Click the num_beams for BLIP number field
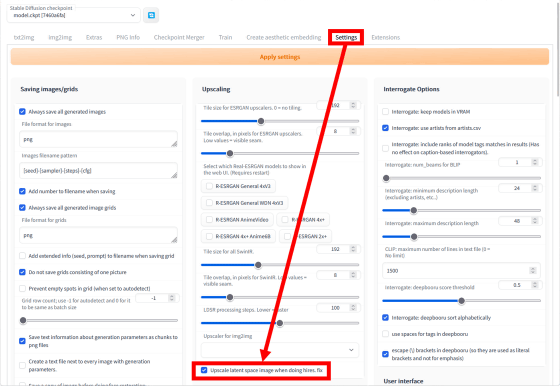Image resolution: width=560 pixels, height=386 pixels. [x=519, y=162]
